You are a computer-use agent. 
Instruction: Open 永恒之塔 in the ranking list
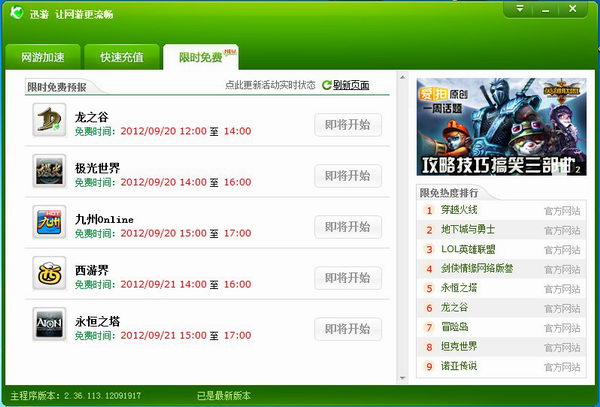click(459, 288)
